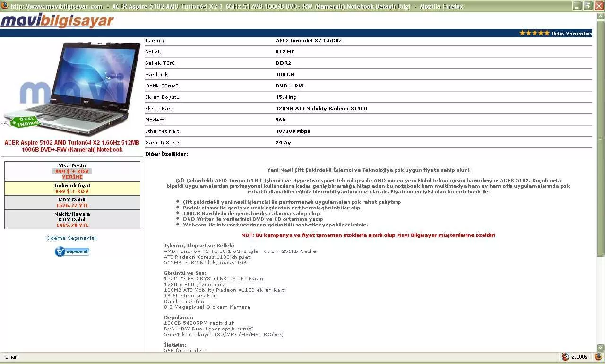Click the 'Nakit/Havale' label
This screenshot has width=605, height=364.
click(x=72, y=214)
